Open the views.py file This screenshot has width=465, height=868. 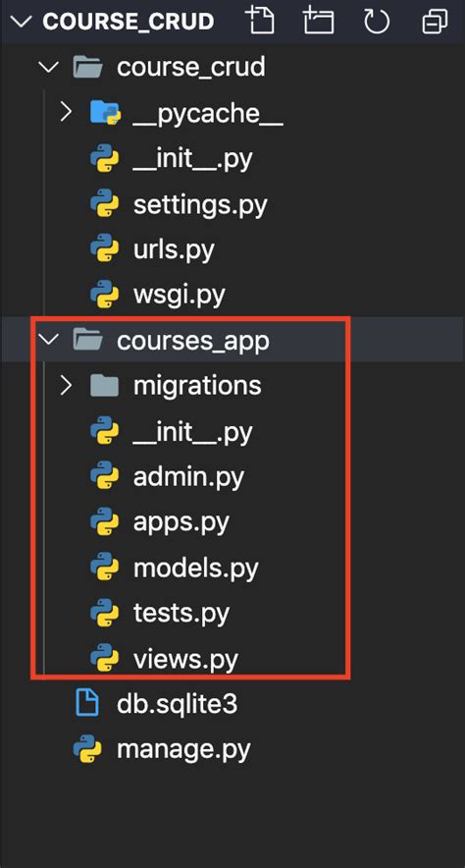(x=185, y=659)
